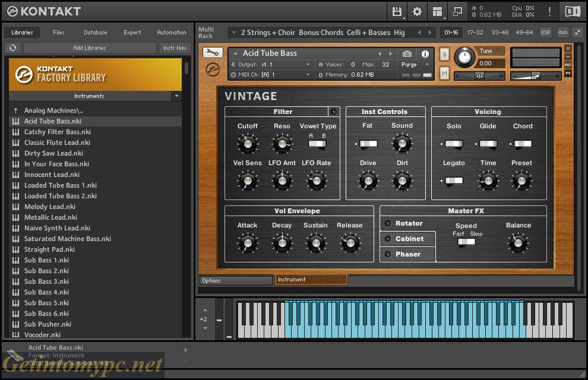Adjust the instrument pan slider
Image resolution: width=588 pixels, height=380 pixels.
click(480, 75)
